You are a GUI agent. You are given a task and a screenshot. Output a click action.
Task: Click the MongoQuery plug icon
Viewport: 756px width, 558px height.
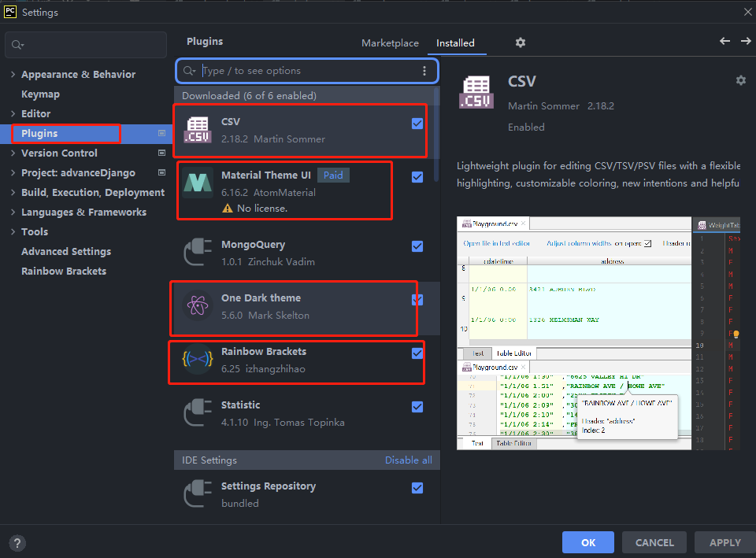pos(198,252)
